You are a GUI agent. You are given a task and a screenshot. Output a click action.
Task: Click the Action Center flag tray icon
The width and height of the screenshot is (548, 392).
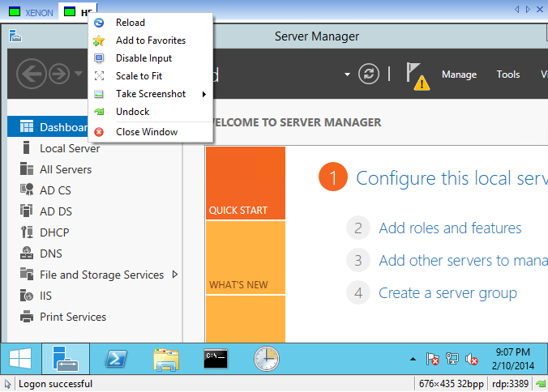pos(432,359)
